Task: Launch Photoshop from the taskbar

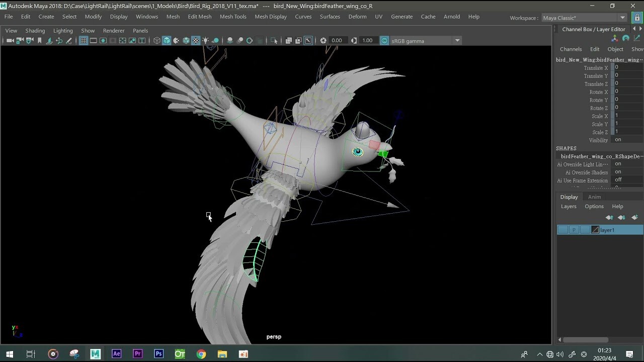Action: click(x=158, y=354)
